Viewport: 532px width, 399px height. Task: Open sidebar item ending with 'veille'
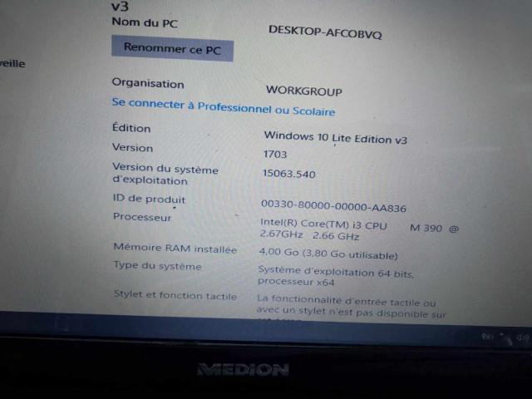pyautogui.click(x=12, y=63)
